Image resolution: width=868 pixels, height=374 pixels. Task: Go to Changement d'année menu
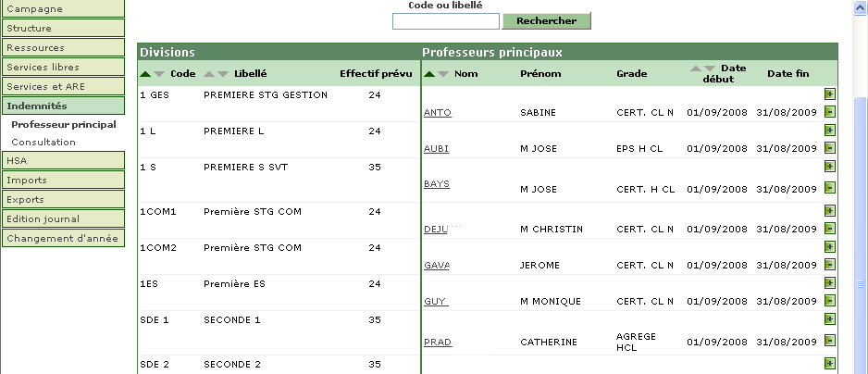click(x=63, y=238)
